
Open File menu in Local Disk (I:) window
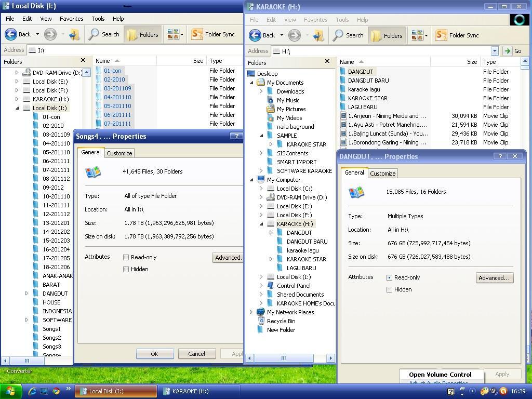10,19
